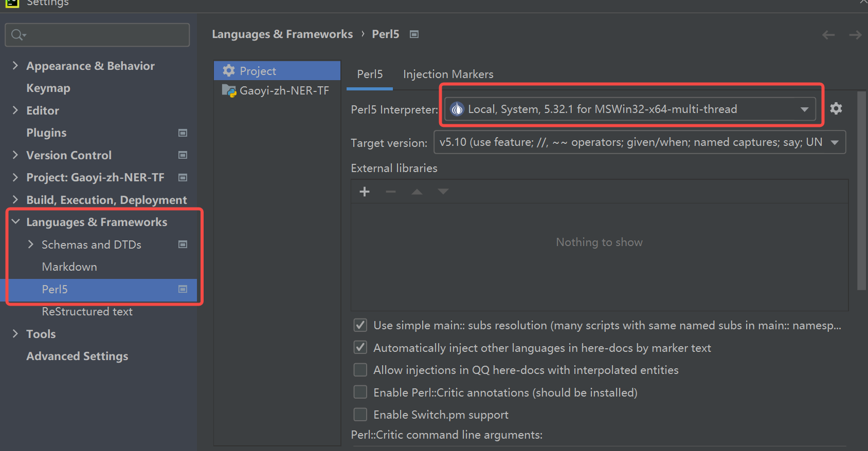Expand the Editor section

point(15,110)
